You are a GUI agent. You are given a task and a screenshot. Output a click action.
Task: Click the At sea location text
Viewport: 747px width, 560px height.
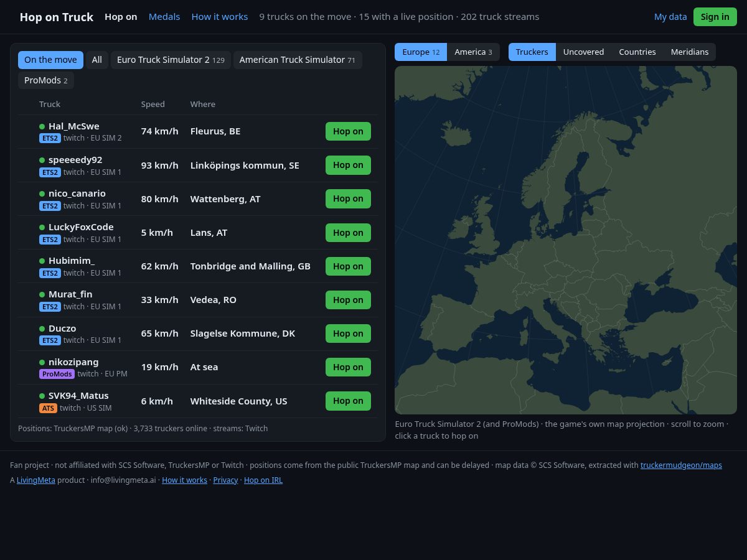[x=204, y=367]
